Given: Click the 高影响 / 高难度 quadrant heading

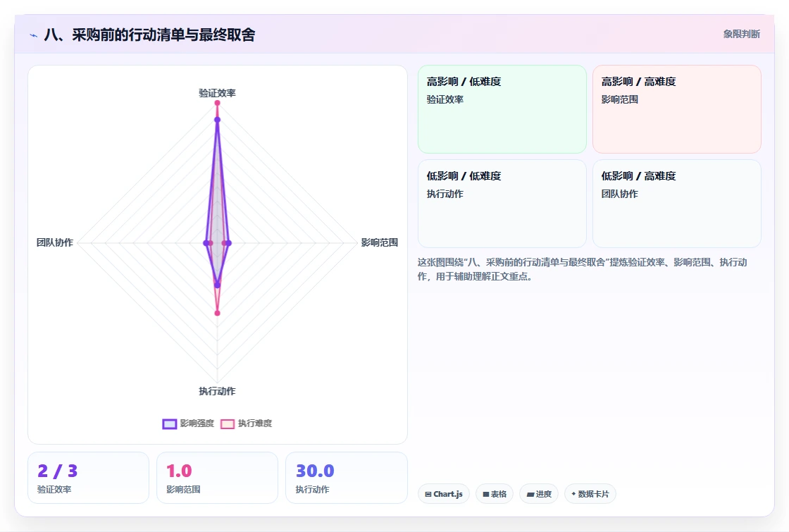Looking at the screenshot, I should 638,82.
